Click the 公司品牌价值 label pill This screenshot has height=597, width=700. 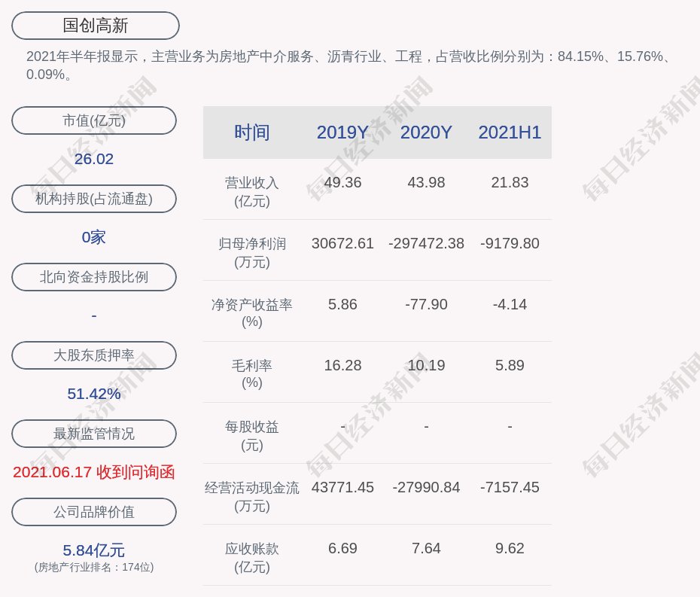94,512
